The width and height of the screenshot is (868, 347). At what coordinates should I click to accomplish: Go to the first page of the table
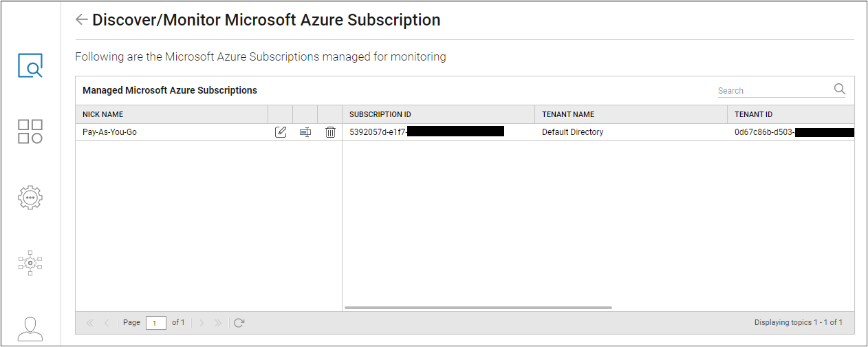coord(89,322)
